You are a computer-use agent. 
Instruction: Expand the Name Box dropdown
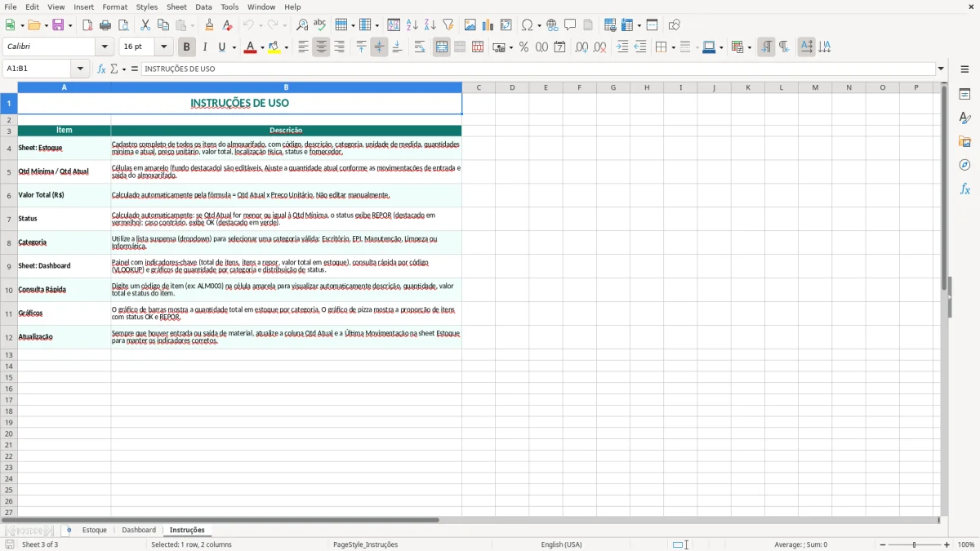80,69
